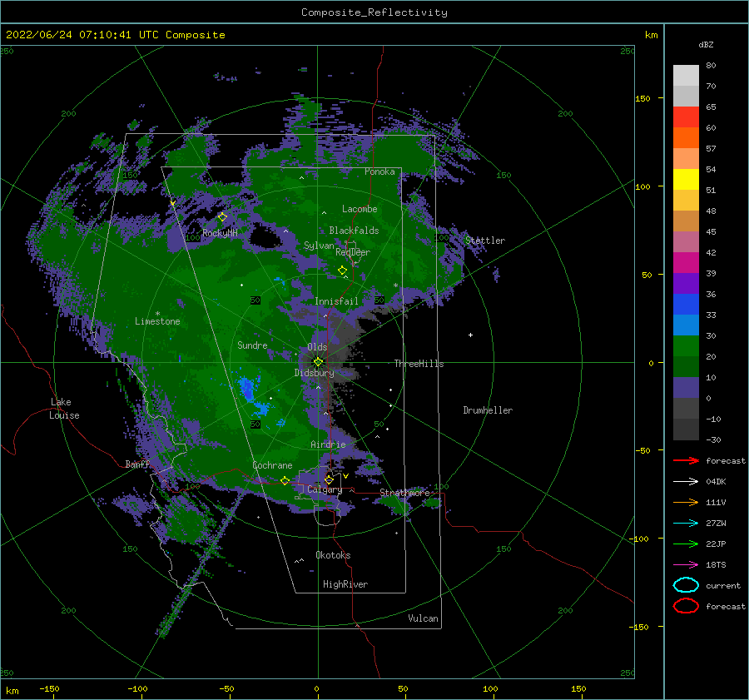The image size is (749, 700).
Task: Click the red forecast arrow in legend
Action: tap(686, 460)
